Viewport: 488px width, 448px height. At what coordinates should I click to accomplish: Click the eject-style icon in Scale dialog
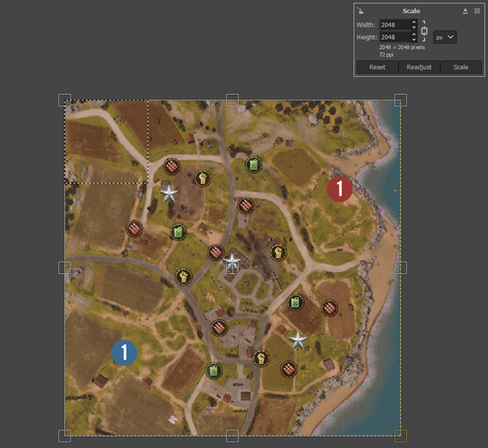(465, 11)
